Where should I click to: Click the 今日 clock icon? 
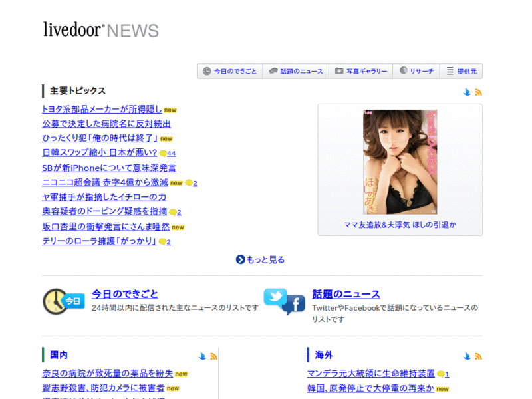click(63, 301)
